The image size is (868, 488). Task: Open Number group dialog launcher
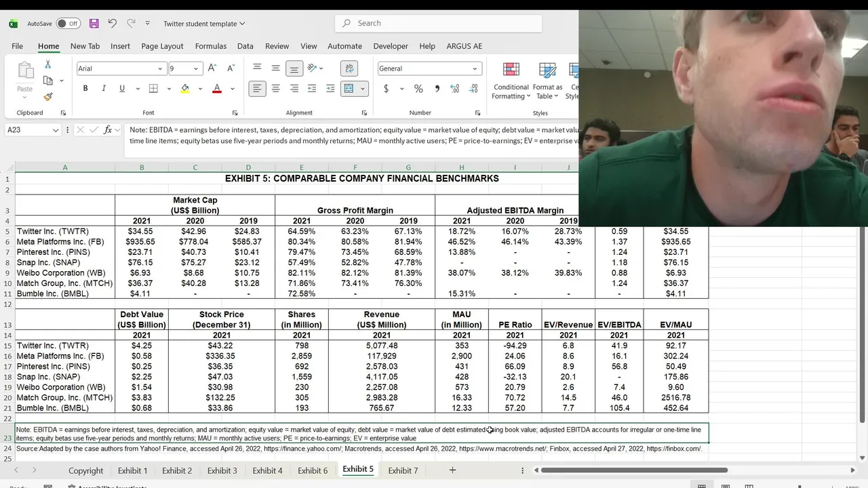coord(477,113)
